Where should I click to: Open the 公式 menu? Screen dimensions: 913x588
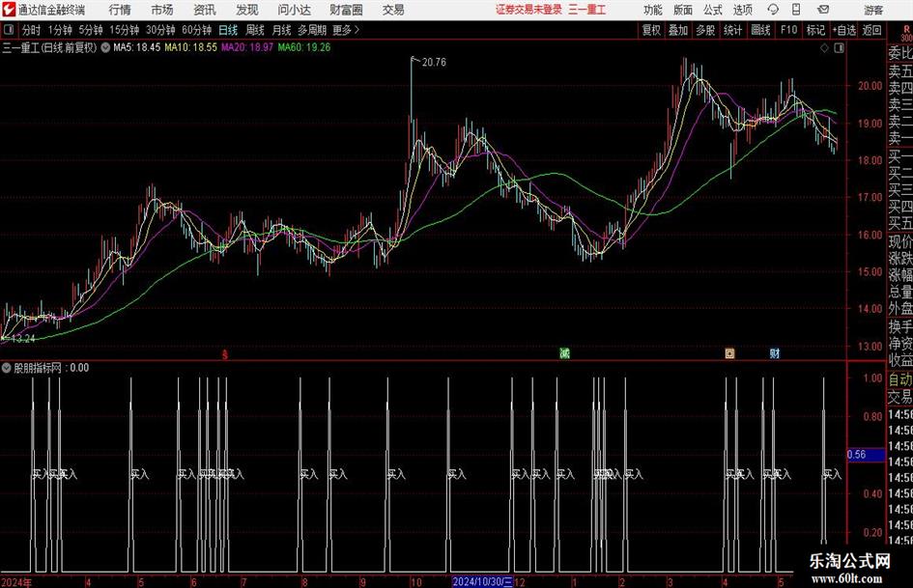click(x=713, y=10)
